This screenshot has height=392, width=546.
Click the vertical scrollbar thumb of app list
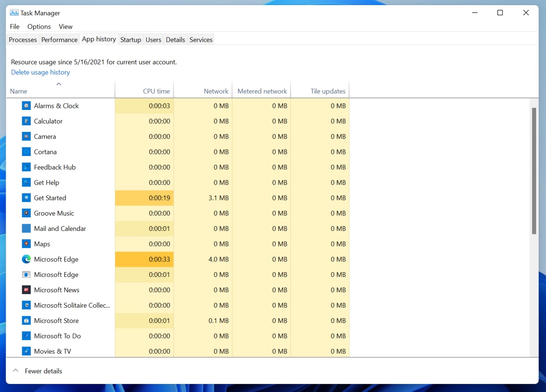[x=534, y=170]
